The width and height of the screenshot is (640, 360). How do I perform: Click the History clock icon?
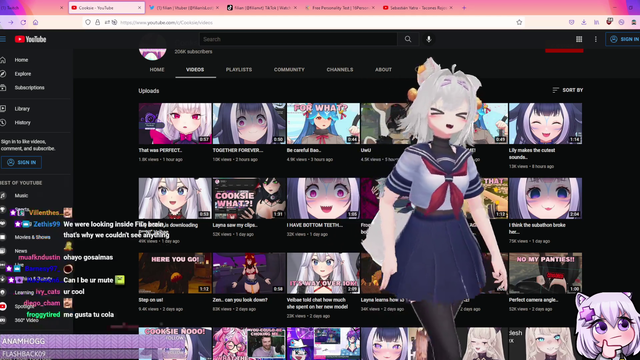click(x=3, y=122)
